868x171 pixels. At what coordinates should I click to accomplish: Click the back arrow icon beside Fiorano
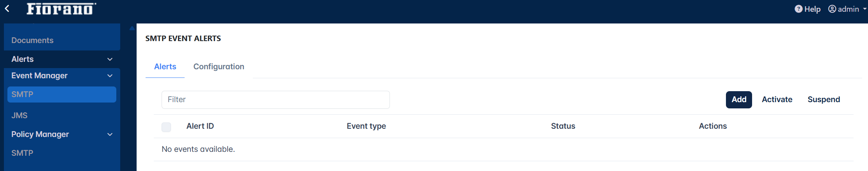click(7, 8)
